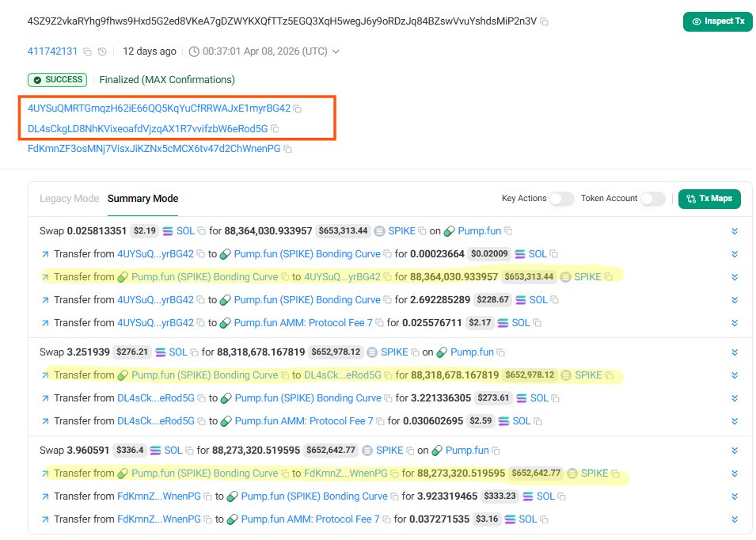Copy Pump.fun in the 3.251939 Swap row
756x540 pixels.
[501, 353]
